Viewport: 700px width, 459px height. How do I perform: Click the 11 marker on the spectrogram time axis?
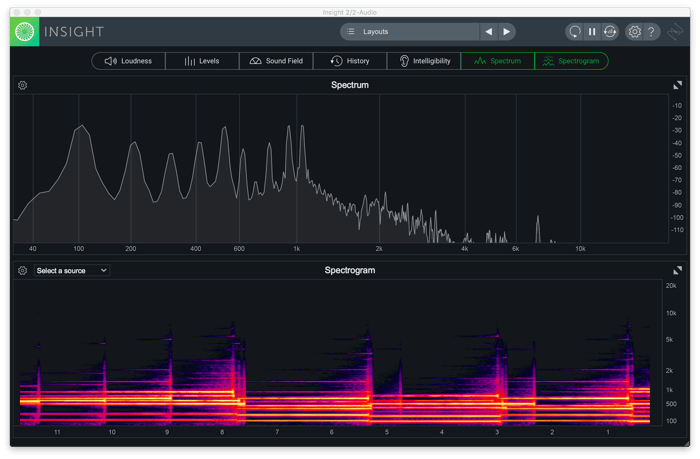(x=57, y=432)
